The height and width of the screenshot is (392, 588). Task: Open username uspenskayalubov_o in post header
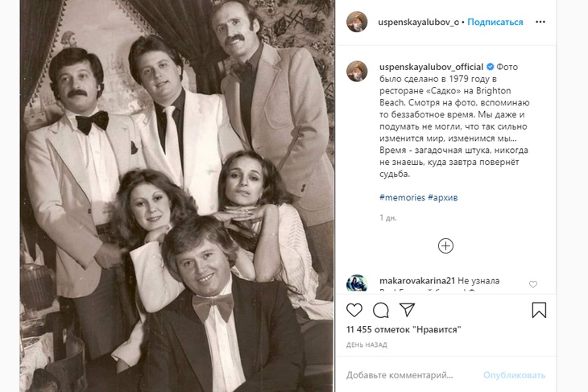tap(418, 22)
